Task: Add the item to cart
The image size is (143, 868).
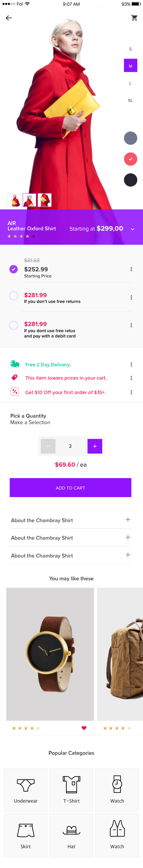Action: click(x=71, y=488)
